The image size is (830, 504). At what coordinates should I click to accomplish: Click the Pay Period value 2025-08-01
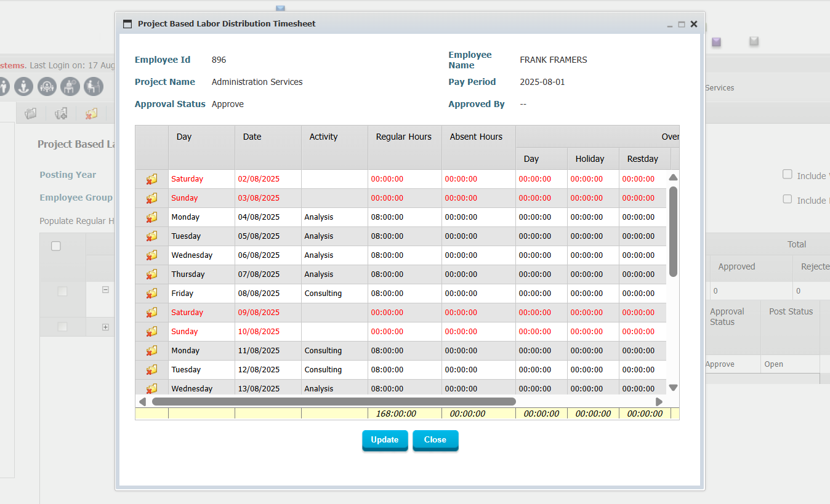(x=542, y=82)
